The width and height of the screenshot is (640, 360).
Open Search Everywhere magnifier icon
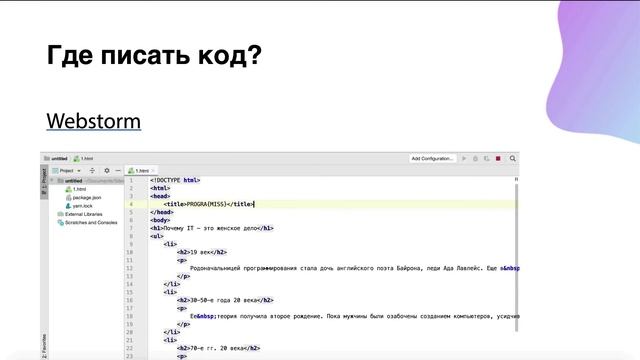(x=513, y=158)
